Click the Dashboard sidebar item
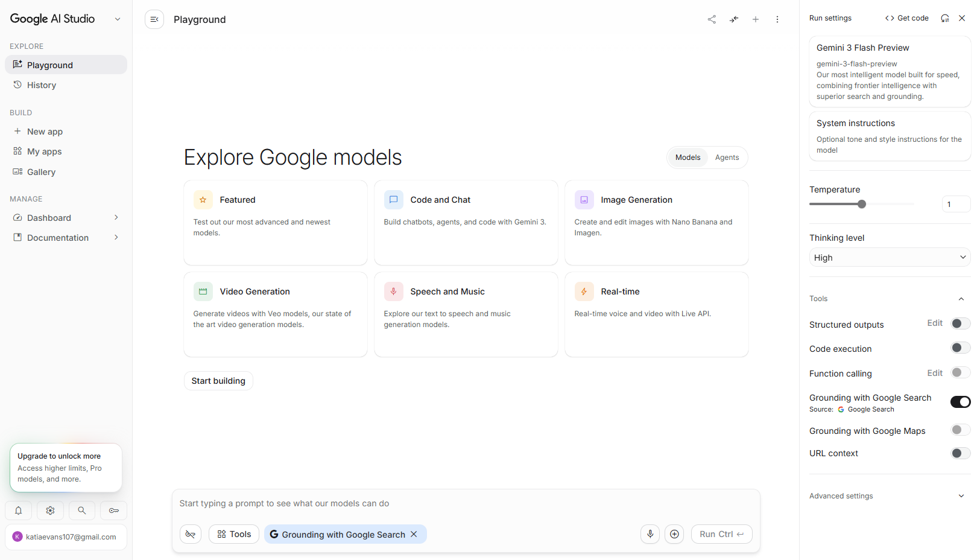The image size is (980, 560). [x=66, y=218]
